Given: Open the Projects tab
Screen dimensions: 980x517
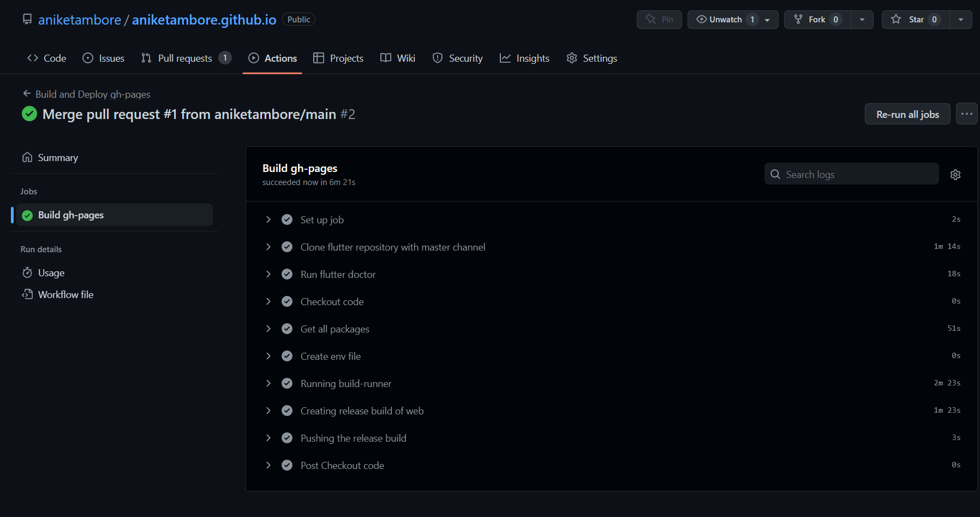Looking at the screenshot, I should tap(338, 58).
